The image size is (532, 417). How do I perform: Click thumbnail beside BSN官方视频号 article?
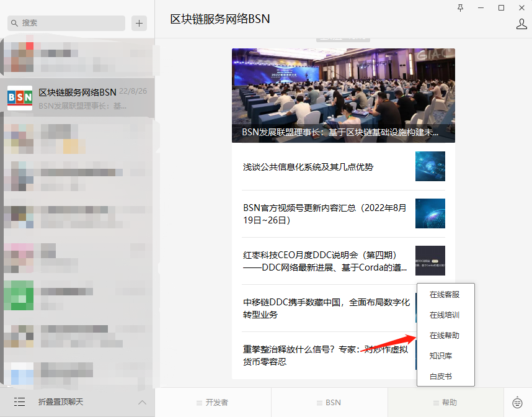point(430,213)
